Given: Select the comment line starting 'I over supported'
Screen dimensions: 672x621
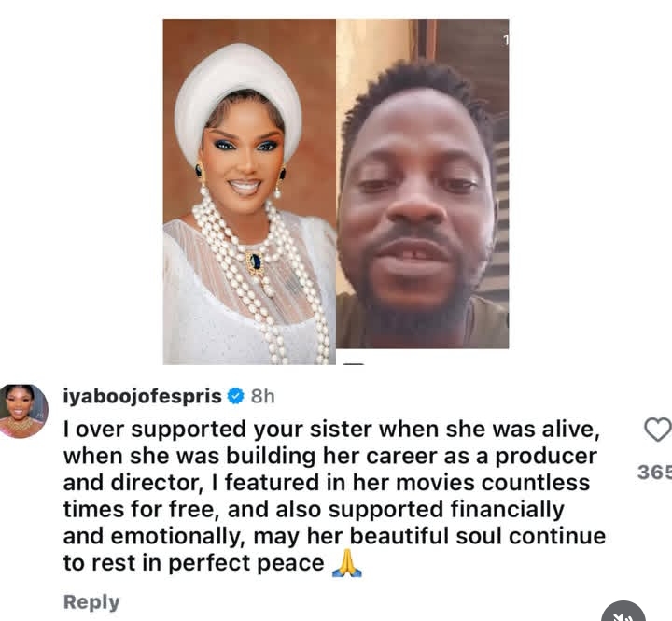Looking at the screenshot, I should tap(331, 430).
